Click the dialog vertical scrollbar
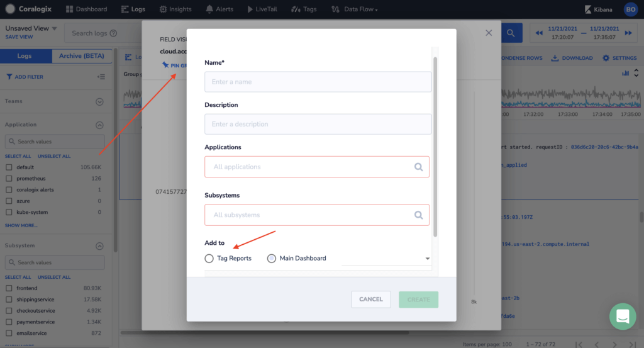 pyautogui.click(x=435, y=147)
